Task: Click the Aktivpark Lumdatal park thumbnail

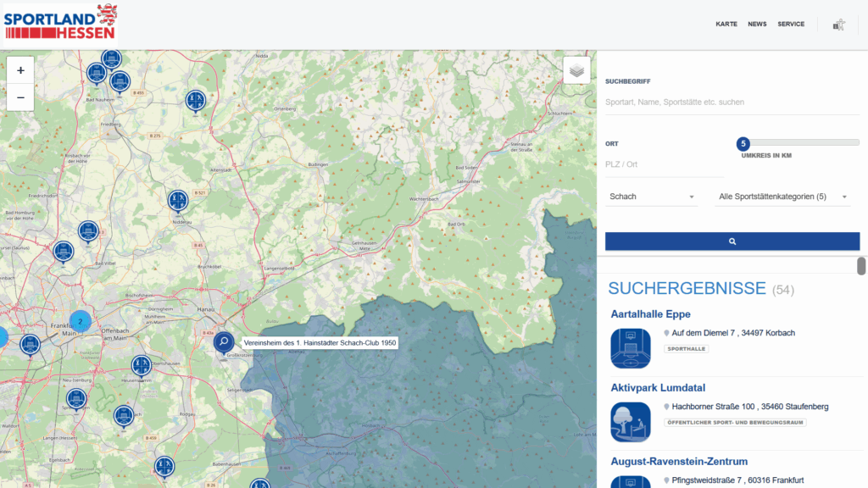Action: (x=630, y=422)
